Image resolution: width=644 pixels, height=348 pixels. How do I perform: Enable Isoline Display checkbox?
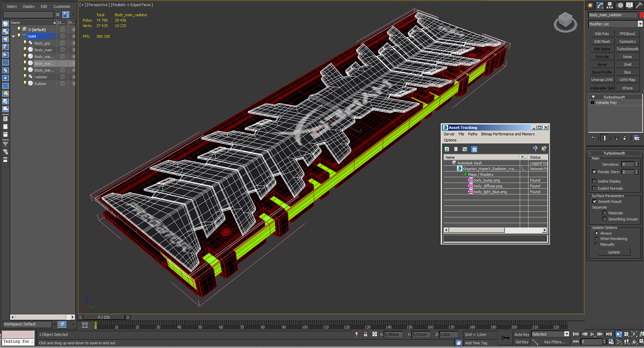594,181
